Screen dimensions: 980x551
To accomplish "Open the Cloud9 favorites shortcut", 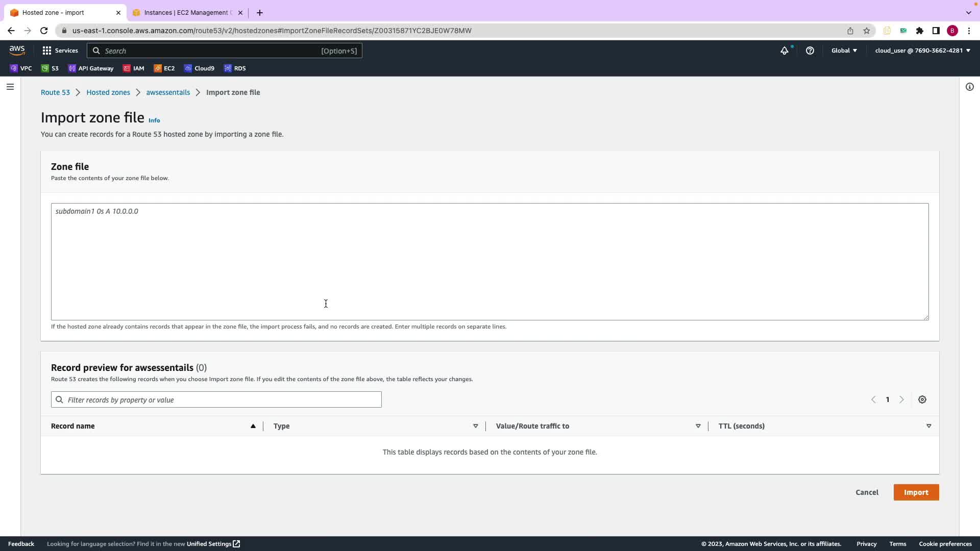I will click(x=199, y=68).
